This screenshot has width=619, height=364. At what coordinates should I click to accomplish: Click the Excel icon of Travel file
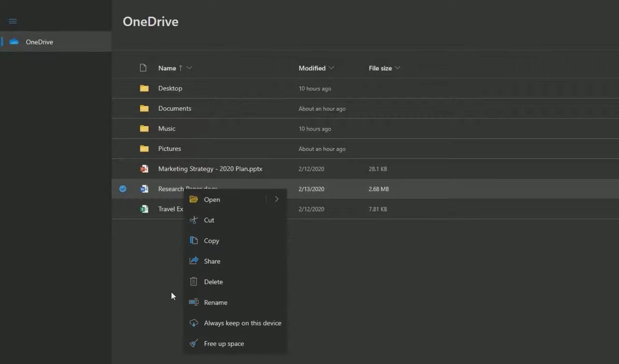144,209
